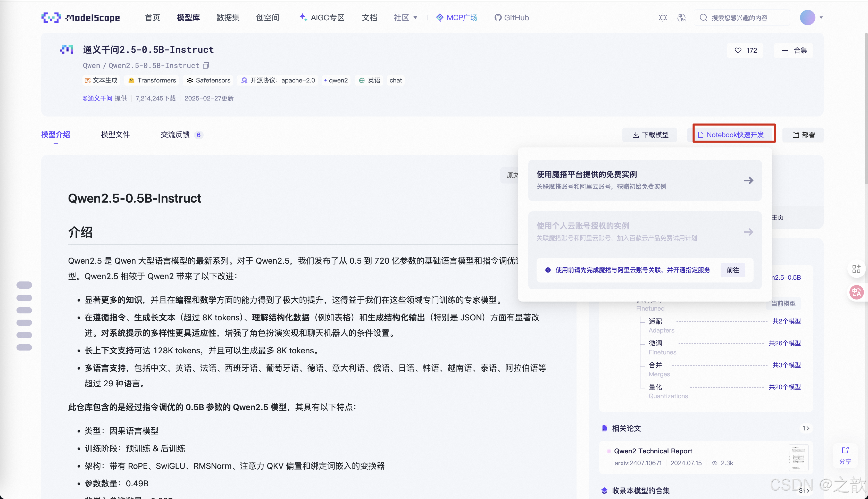This screenshot has height=499, width=868.
Task: Copy model ID Qwen2.5-0.5B-Instruct icon
Action: pos(206,65)
